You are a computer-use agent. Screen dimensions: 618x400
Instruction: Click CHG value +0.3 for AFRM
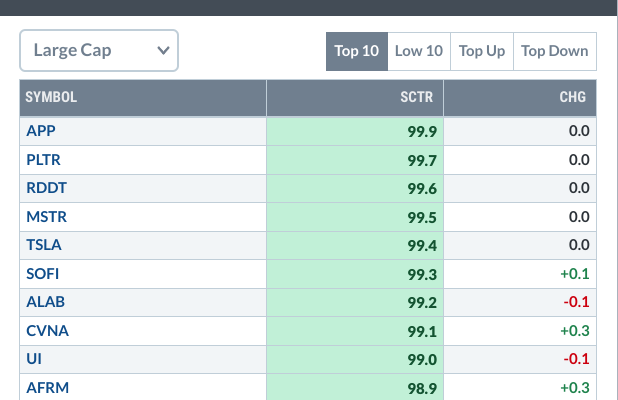coord(575,388)
